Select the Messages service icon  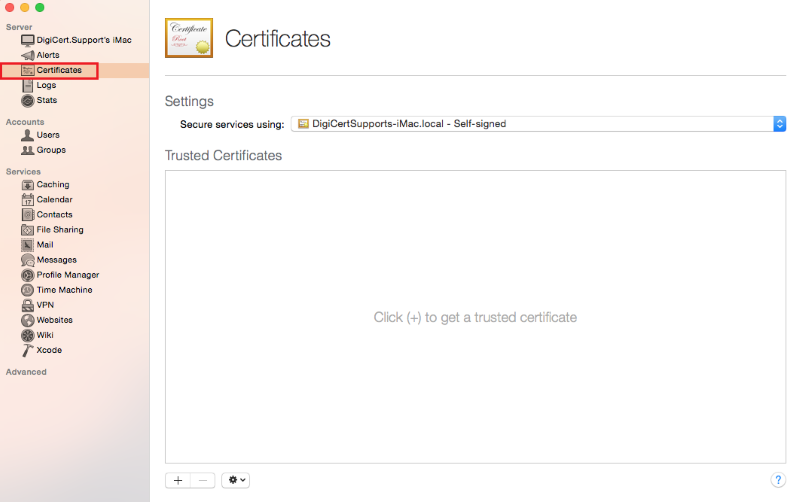coord(28,260)
